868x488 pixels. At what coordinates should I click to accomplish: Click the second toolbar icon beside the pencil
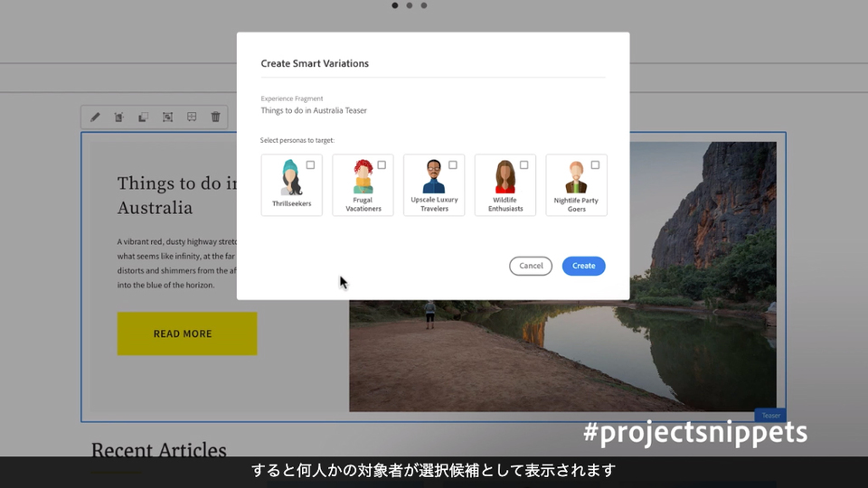click(119, 117)
